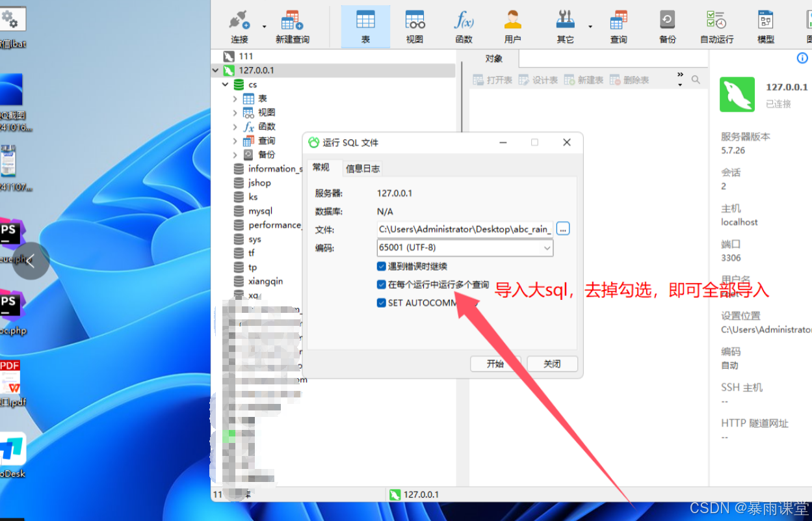The width and height of the screenshot is (812, 521).
Task: Click the search magnifier in object pane
Action: pyautogui.click(x=696, y=79)
